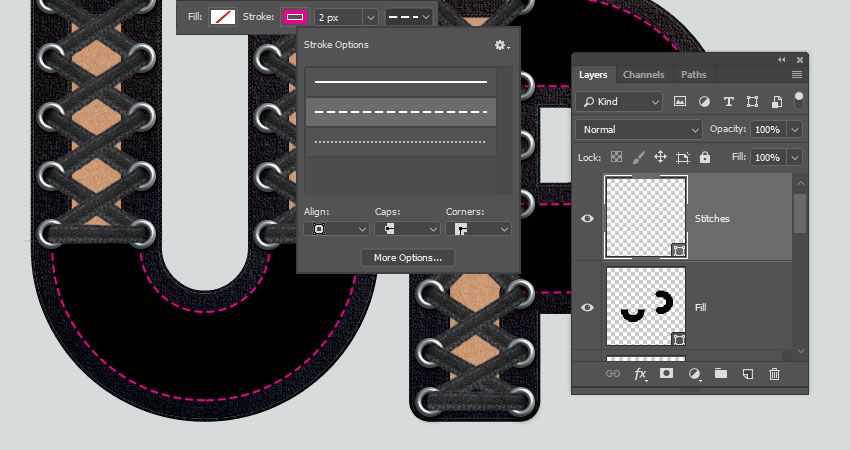Toggle lock all padlock icon
Viewport: 850px width, 450px height.
[x=705, y=157]
